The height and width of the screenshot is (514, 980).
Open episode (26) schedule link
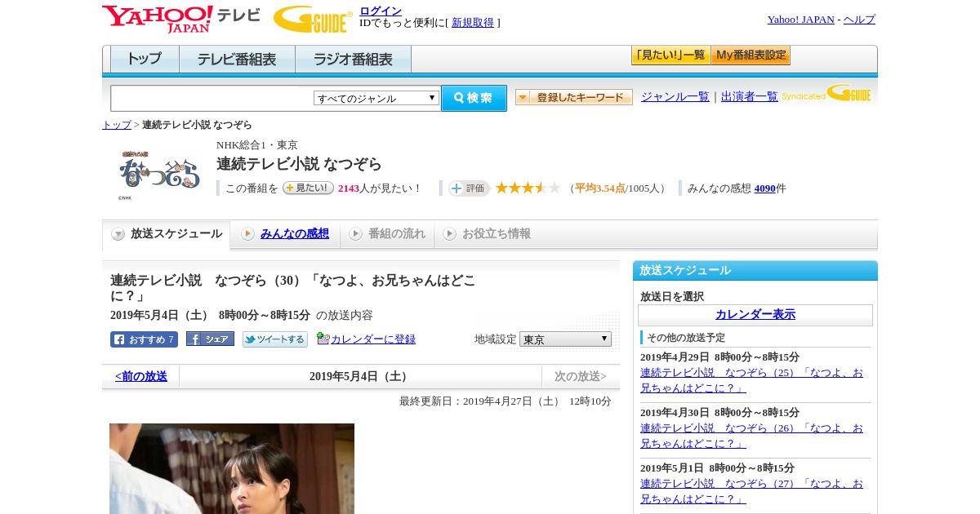751,436
